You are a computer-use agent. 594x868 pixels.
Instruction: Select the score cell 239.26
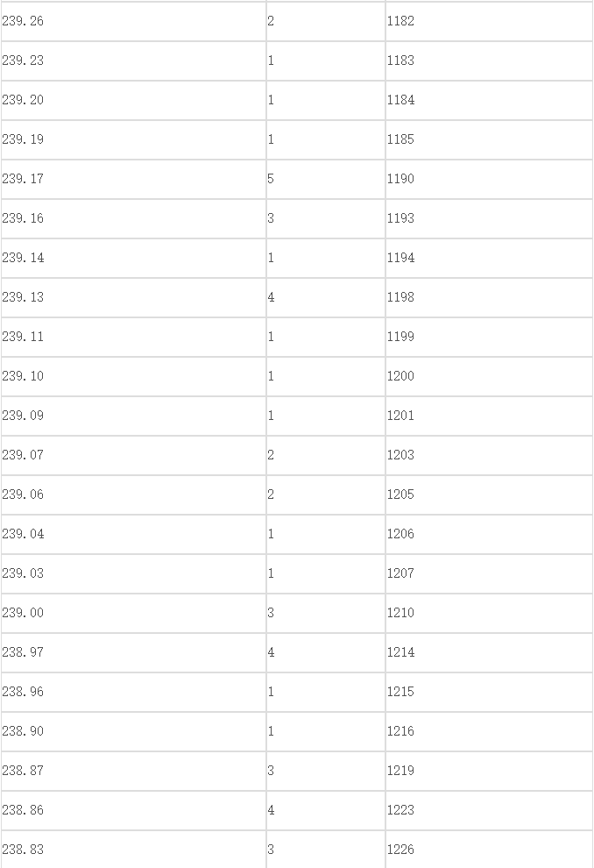pos(133,21)
